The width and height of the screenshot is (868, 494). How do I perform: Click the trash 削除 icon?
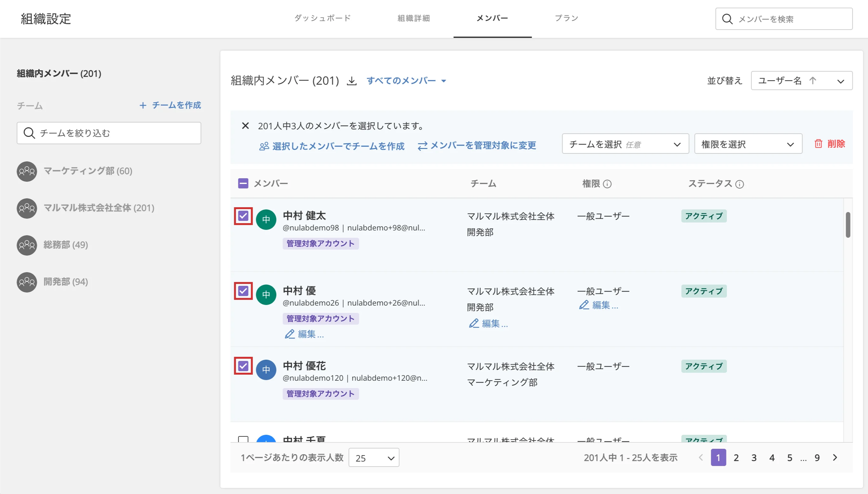pyautogui.click(x=818, y=144)
